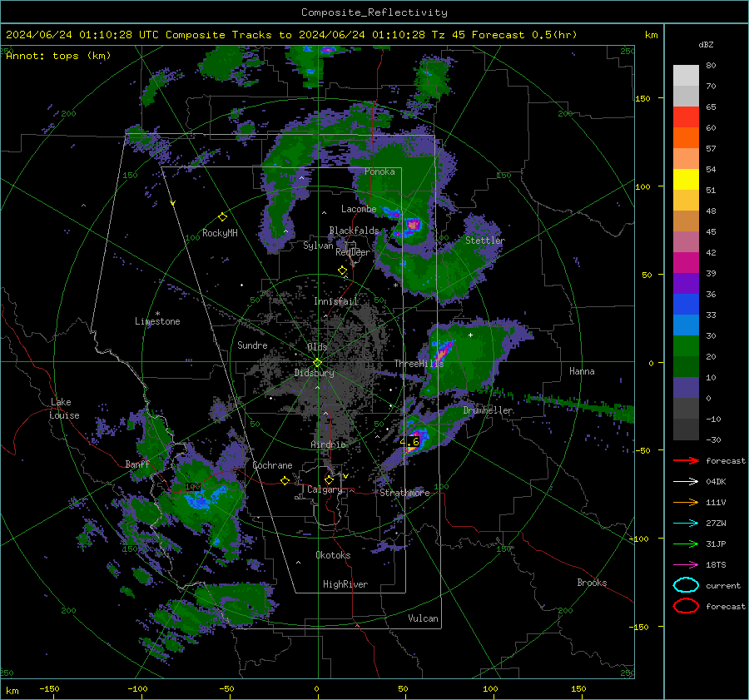Click the Okotoks town label
The width and height of the screenshot is (749, 700).
tap(333, 555)
